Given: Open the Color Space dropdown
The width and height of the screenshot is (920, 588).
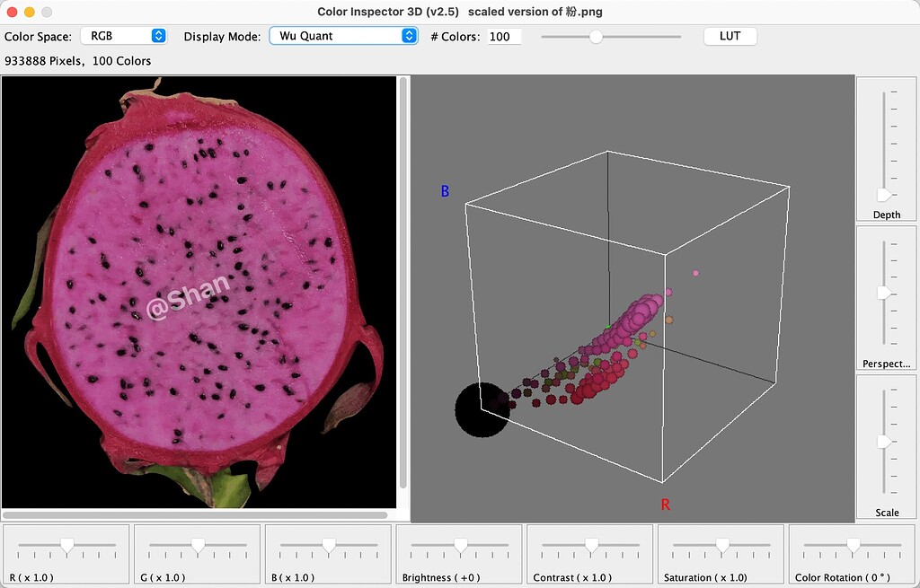Looking at the screenshot, I should point(123,35).
